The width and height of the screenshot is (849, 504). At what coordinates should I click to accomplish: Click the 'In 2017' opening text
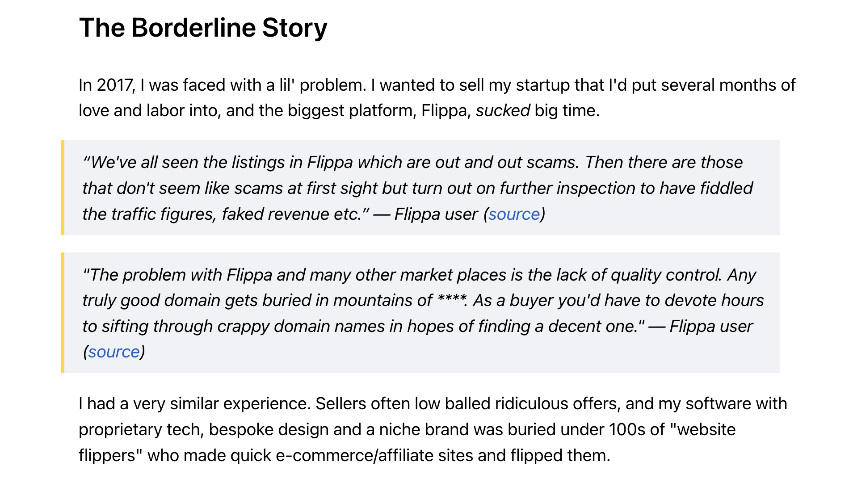107,85
